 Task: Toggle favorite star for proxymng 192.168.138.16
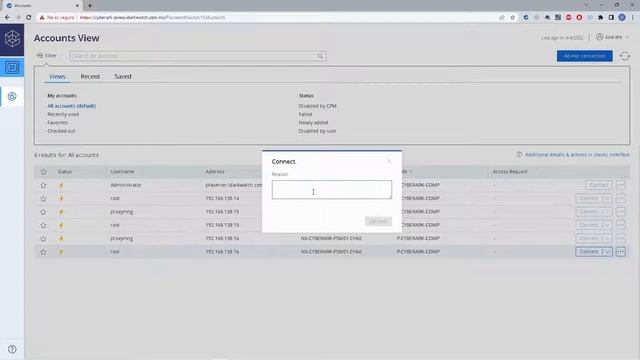(43, 239)
